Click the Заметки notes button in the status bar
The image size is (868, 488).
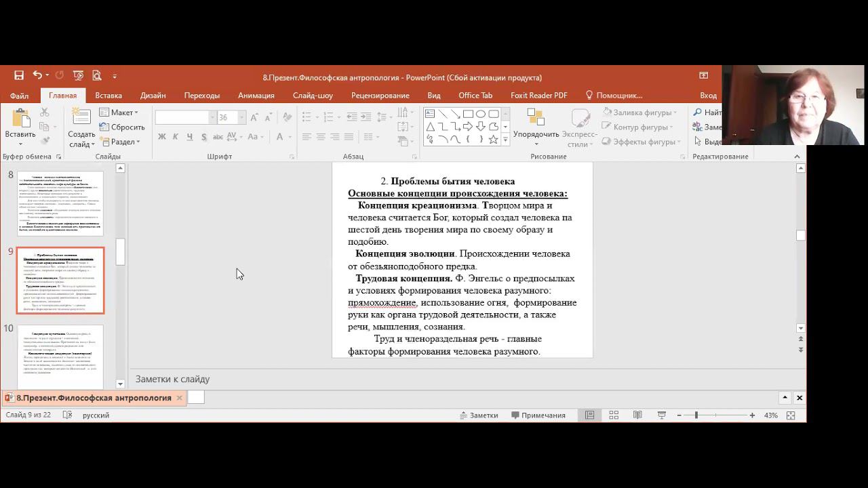point(479,415)
